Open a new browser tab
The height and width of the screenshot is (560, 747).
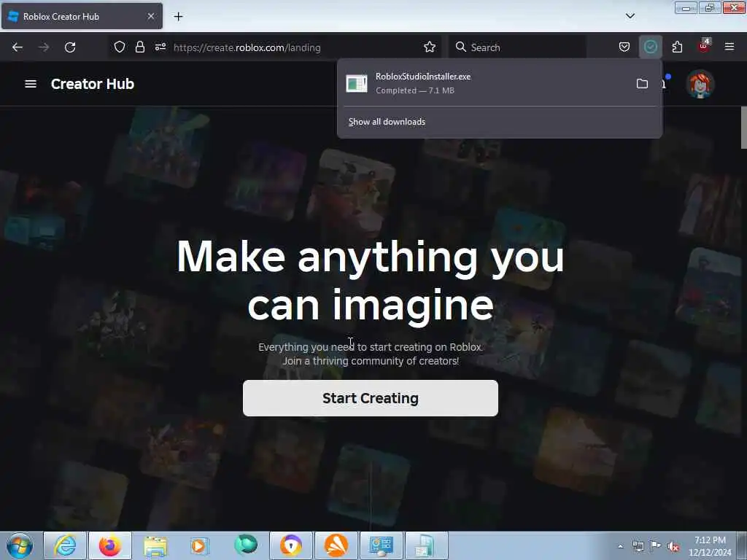coord(178,17)
